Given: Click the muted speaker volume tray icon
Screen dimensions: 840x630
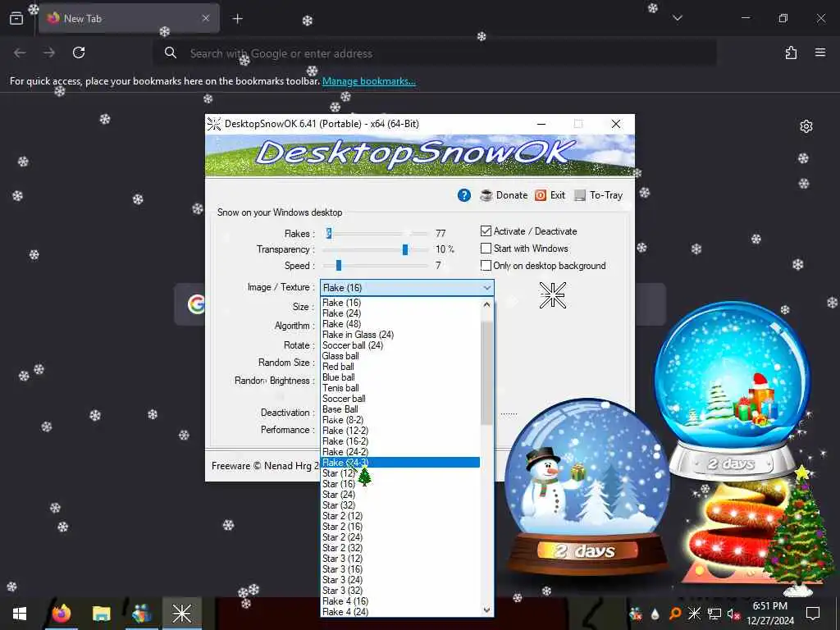Looking at the screenshot, I should [x=733, y=614].
